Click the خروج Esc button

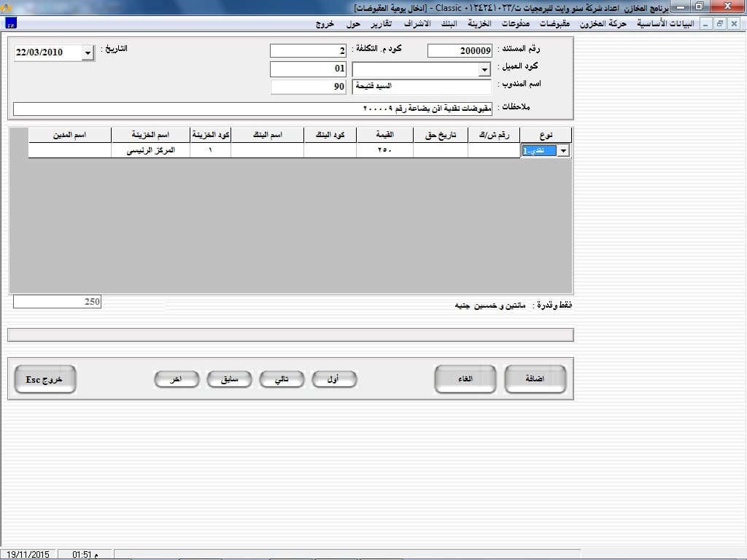coord(45,379)
